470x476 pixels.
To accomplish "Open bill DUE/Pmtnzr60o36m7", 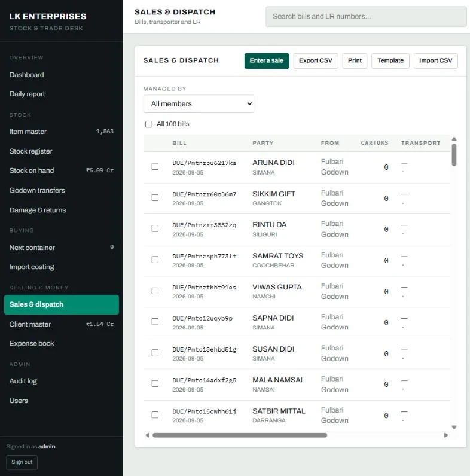I will click(x=204, y=194).
